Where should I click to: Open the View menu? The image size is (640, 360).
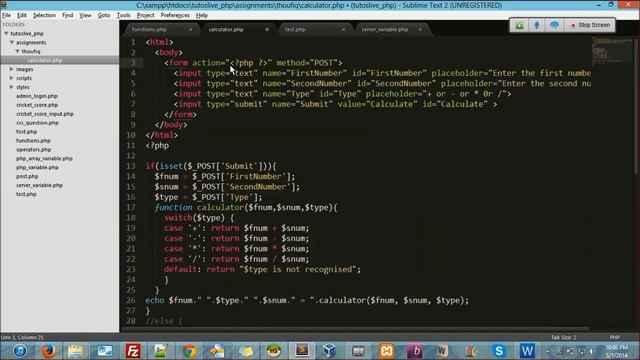pyautogui.click(x=85, y=15)
